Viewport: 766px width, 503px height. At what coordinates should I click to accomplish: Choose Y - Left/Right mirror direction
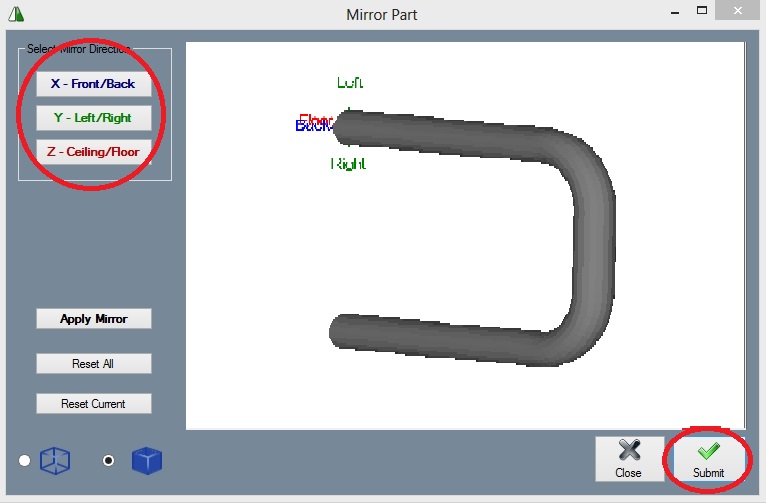pos(93,118)
